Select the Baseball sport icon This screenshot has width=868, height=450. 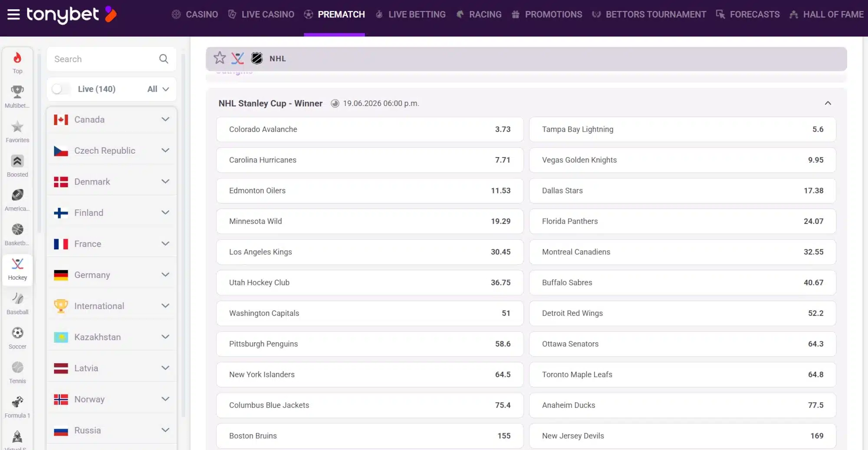click(x=17, y=299)
